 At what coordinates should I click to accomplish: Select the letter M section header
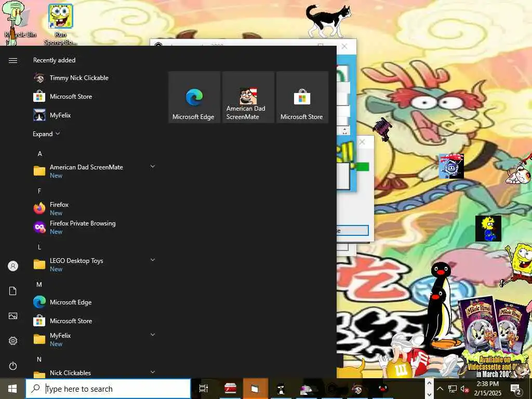(39, 284)
